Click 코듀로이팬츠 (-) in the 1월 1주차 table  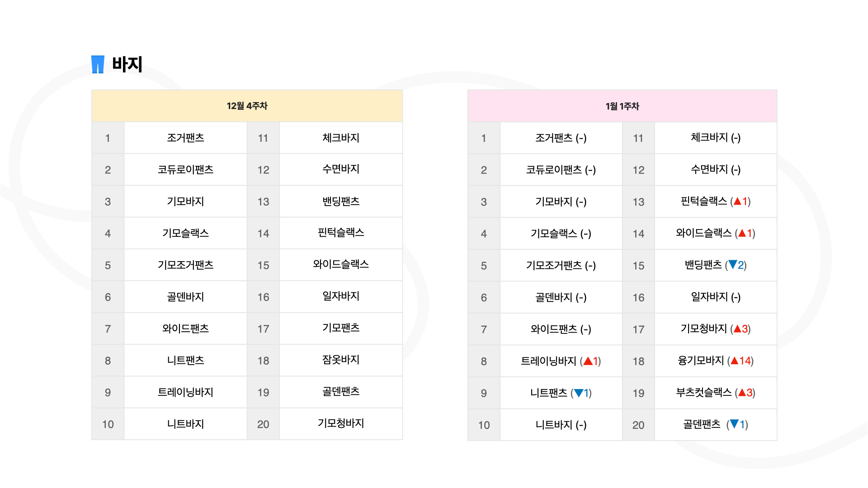[561, 170]
